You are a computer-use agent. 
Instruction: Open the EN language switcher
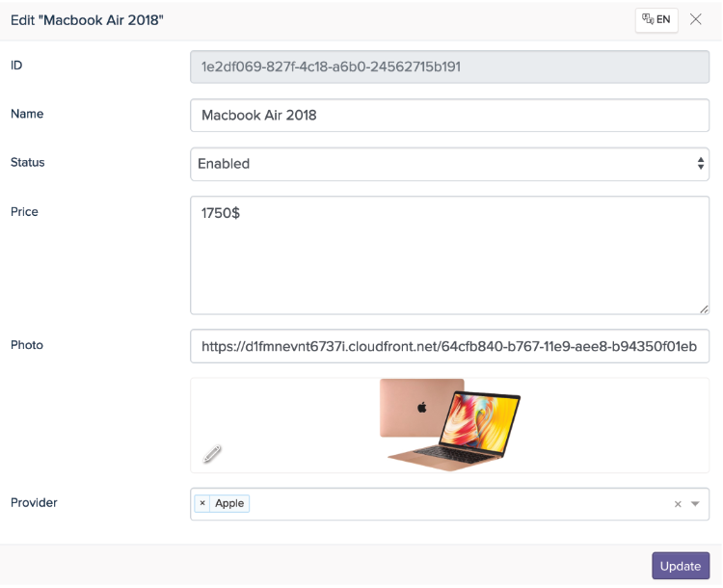[x=656, y=19]
